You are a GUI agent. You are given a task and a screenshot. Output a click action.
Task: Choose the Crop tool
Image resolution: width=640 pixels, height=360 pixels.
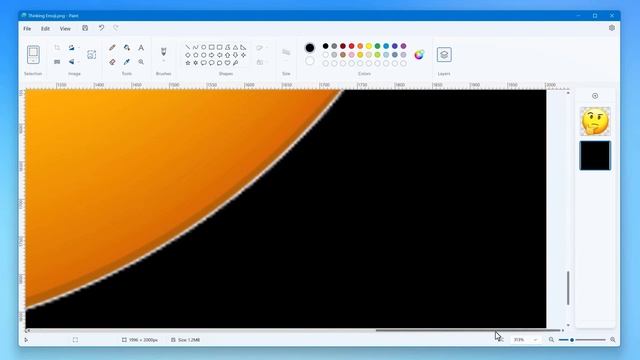[x=57, y=48]
